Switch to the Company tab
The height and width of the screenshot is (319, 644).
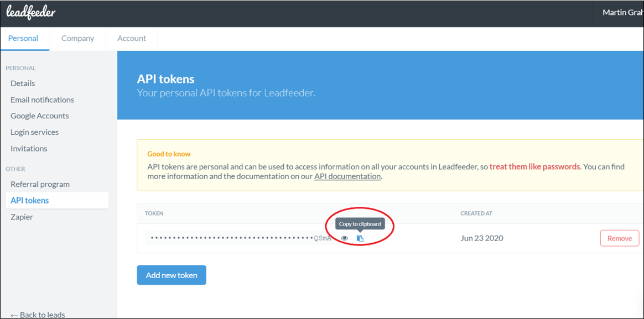coord(77,38)
